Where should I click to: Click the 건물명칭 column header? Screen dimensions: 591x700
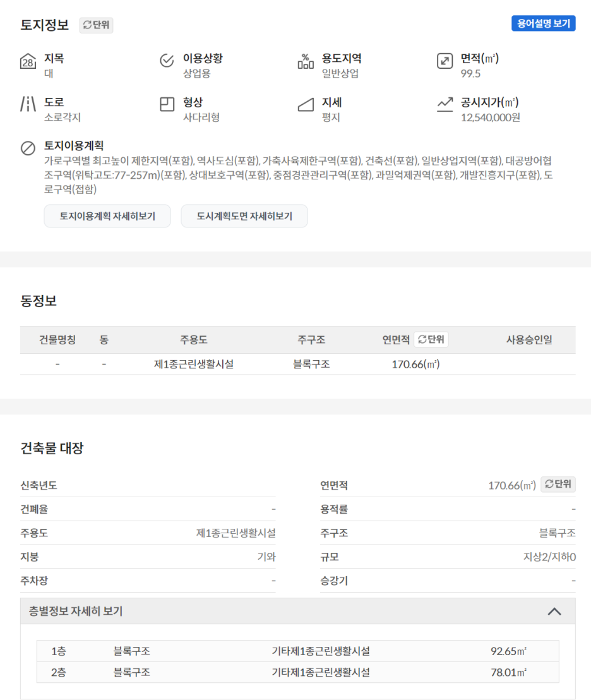pos(57,340)
